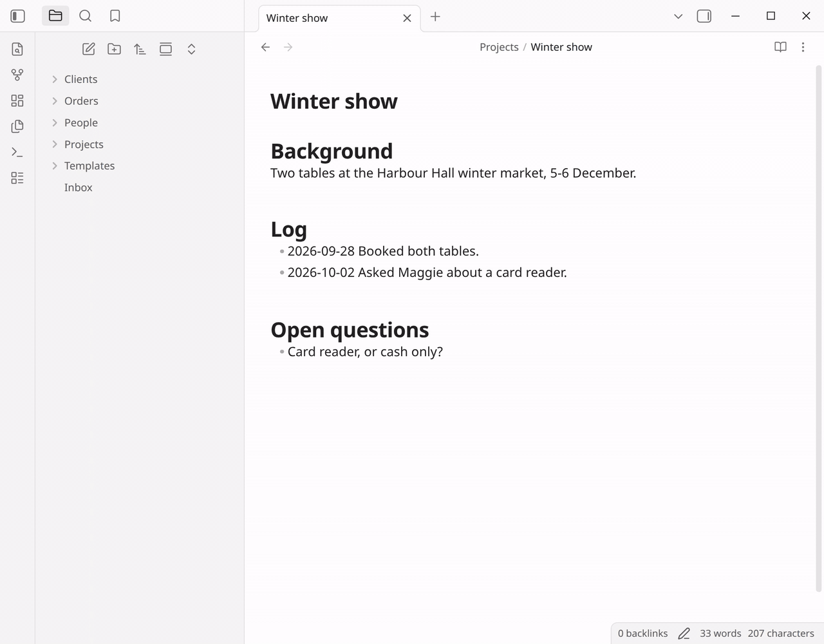Image resolution: width=824 pixels, height=644 pixels.
Task: Open graph view ribbon icon
Action: [17, 75]
